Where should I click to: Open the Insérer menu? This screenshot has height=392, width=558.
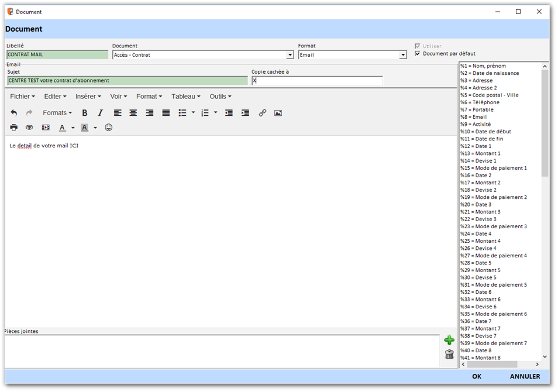point(88,97)
